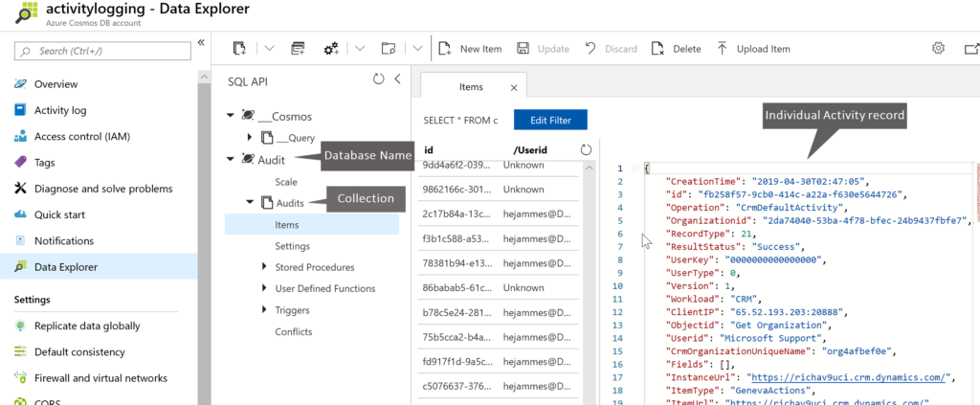Click the New Container toolbar icon
The image size is (980, 405).
pyautogui.click(x=239, y=49)
